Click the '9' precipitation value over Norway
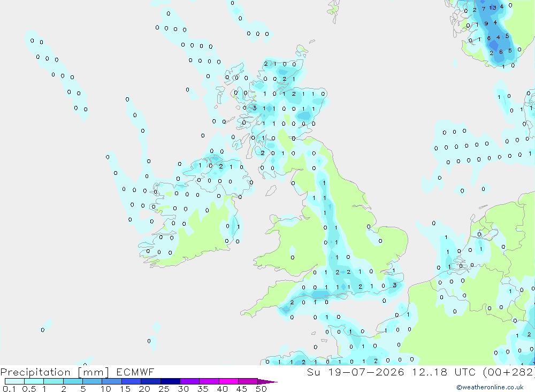The image size is (535, 392). [486, 24]
